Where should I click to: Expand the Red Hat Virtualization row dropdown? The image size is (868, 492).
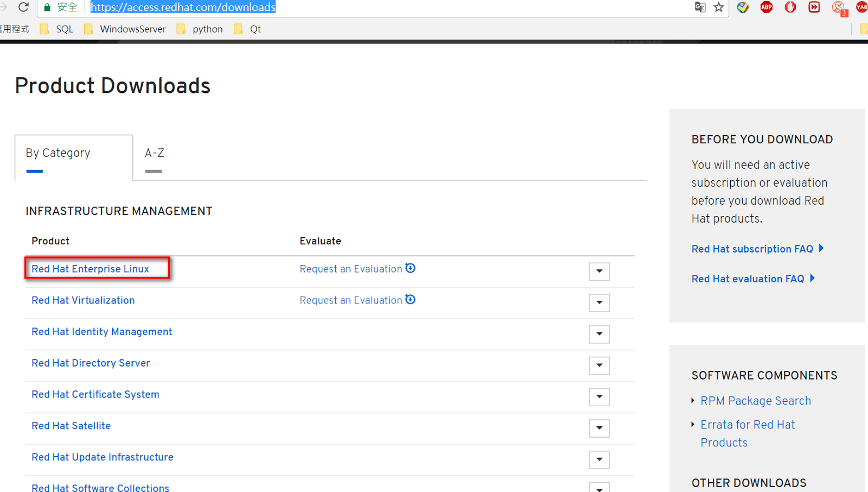pos(599,303)
